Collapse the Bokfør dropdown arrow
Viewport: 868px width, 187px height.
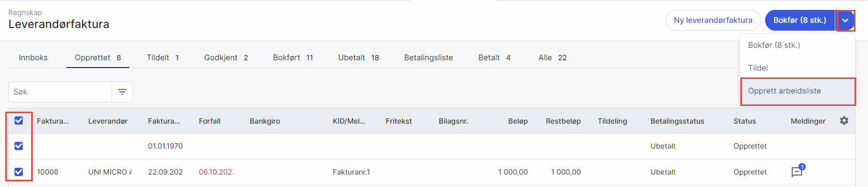845,20
